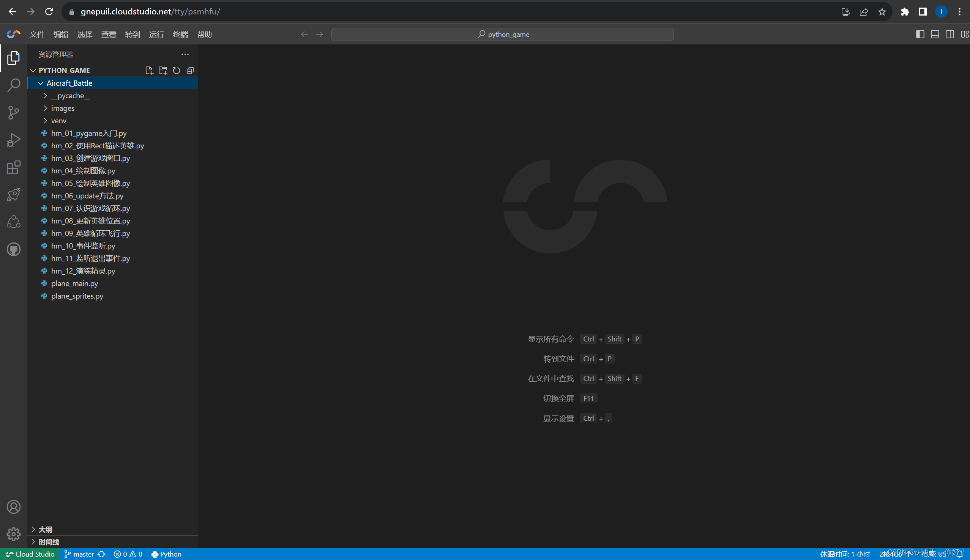Click the Refresh Explorer icon
970x560 pixels.
point(176,70)
